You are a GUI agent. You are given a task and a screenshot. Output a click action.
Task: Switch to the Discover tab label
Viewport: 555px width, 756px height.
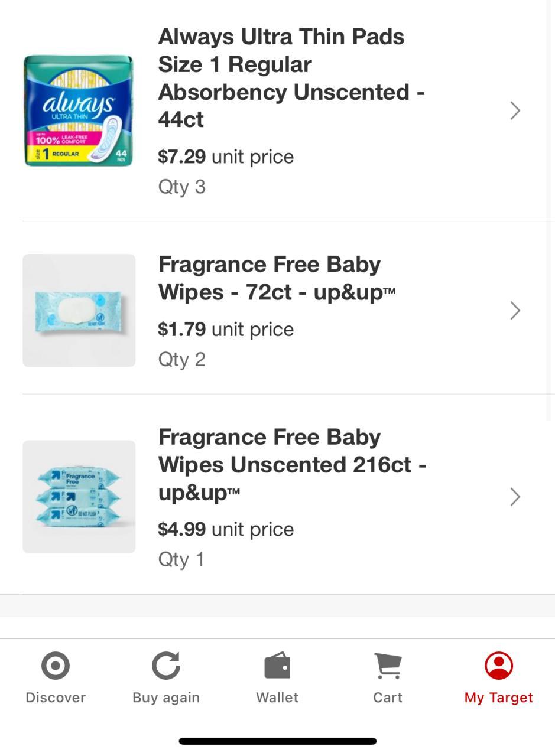(56, 698)
